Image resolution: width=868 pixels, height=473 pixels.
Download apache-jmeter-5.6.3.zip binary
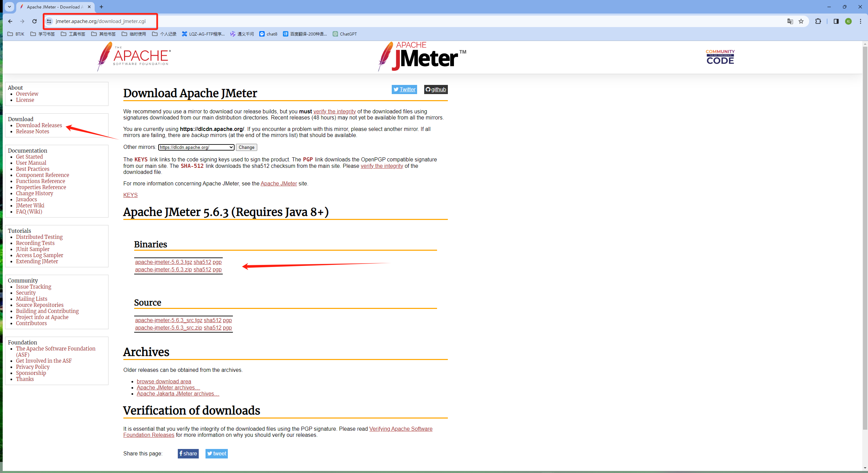[163, 270]
